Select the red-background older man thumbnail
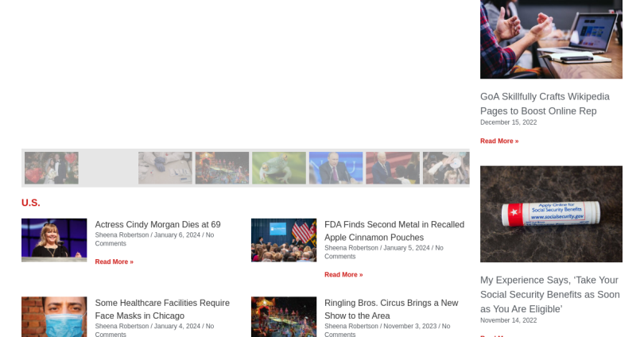The width and height of the screenshot is (644, 337). (x=393, y=168)
